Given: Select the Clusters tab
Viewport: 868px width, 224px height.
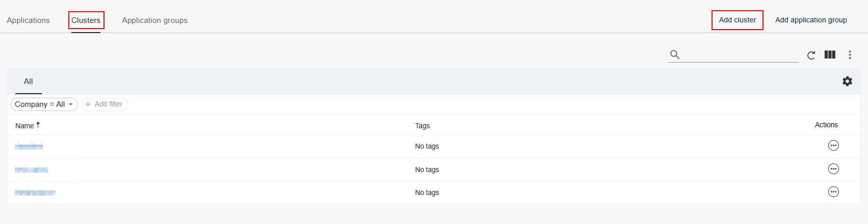Looking at the screenshot, I should (x=86, y=20).
